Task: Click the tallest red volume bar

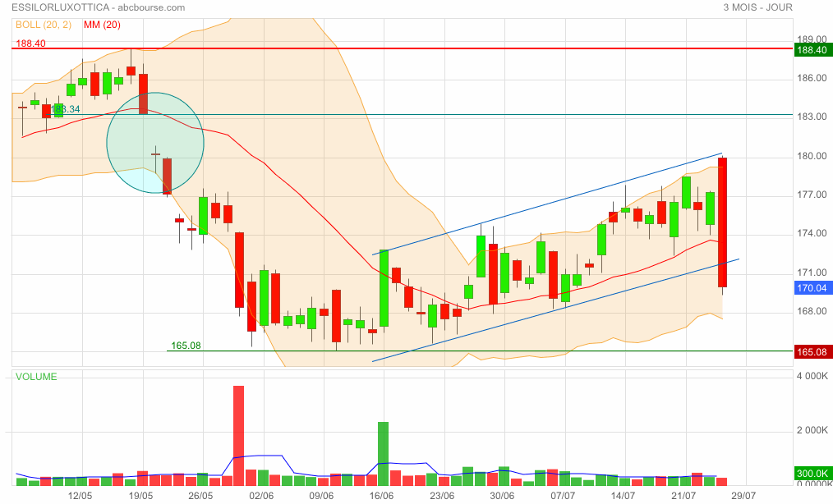Action: 238,436
